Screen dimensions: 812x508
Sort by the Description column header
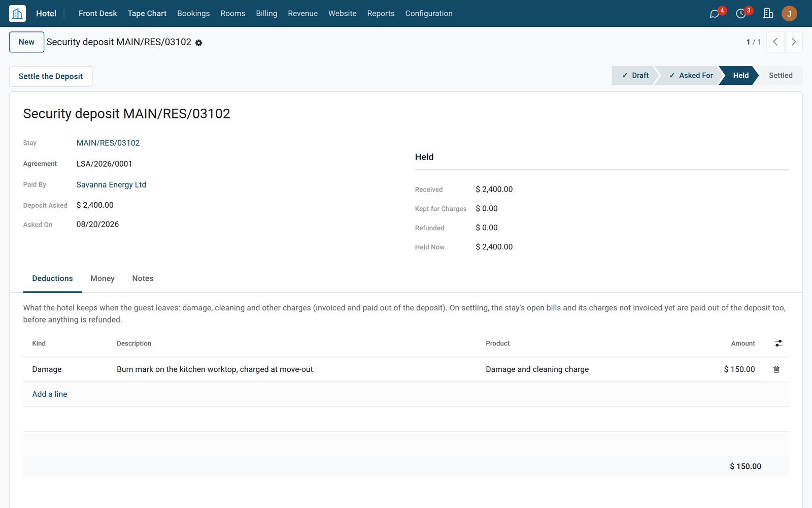click(x=134, y=343)
